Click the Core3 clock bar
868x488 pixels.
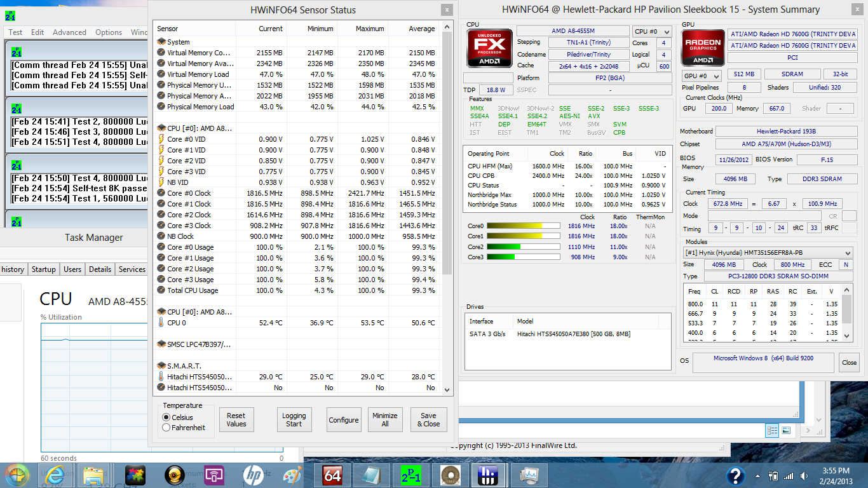point(523,257)
